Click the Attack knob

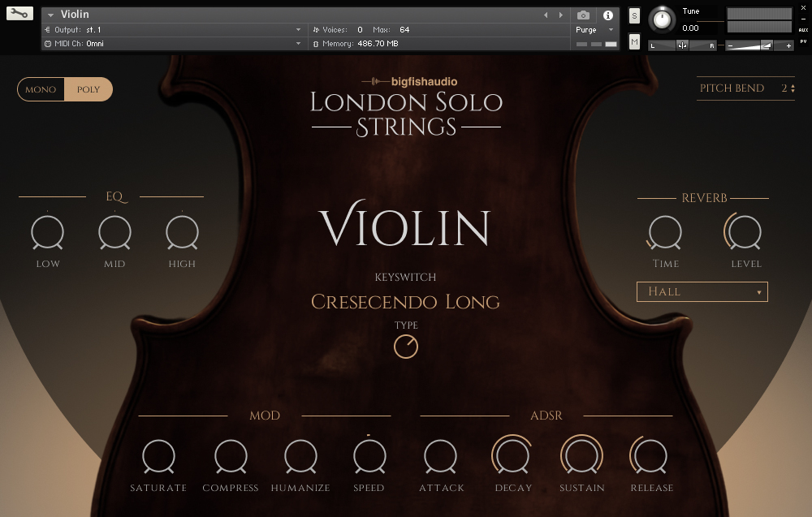[440, 456]
